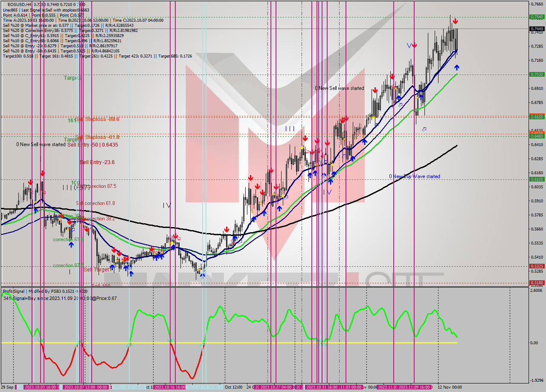
Task: Click the 'Sell Stoploss -61.8' label
Action: [x=97, y=137]
